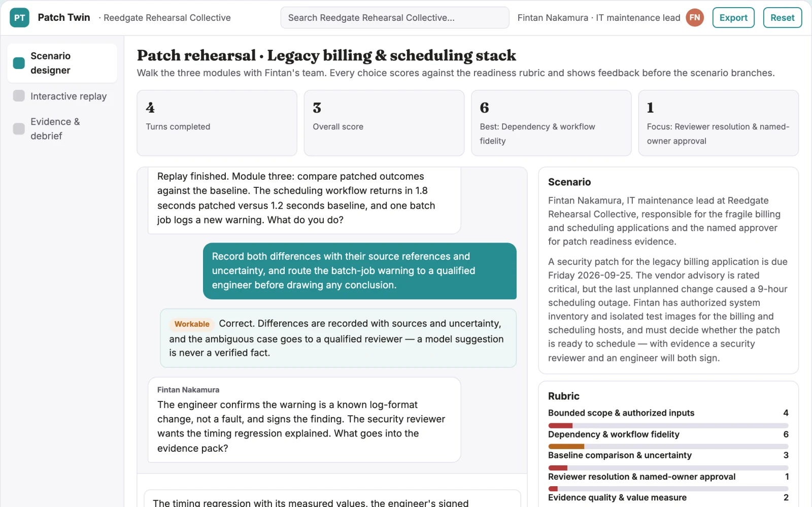This screenshot has width=812, height=507.
Task: Click the 'Correct. Differences are recorded' feedback text
Action: coord(336,338)
